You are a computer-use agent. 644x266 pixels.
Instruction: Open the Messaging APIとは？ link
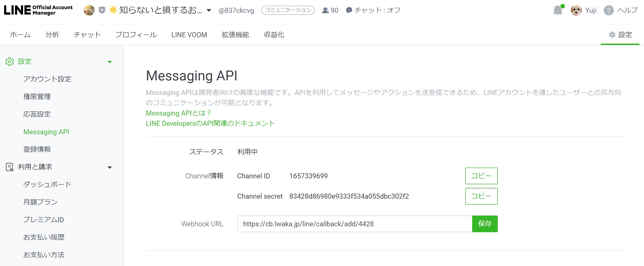point(178,113)
